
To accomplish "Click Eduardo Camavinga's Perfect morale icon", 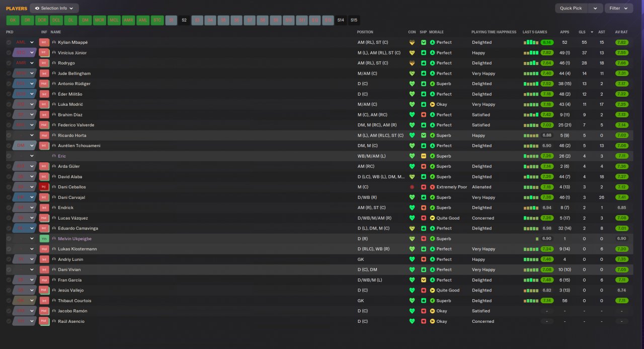I will (432, 228).
